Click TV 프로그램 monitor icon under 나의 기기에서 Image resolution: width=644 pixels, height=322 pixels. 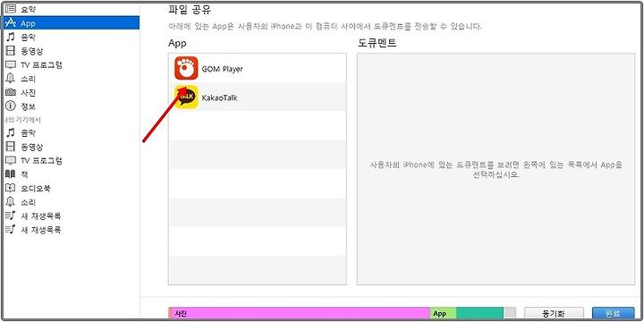10,160
